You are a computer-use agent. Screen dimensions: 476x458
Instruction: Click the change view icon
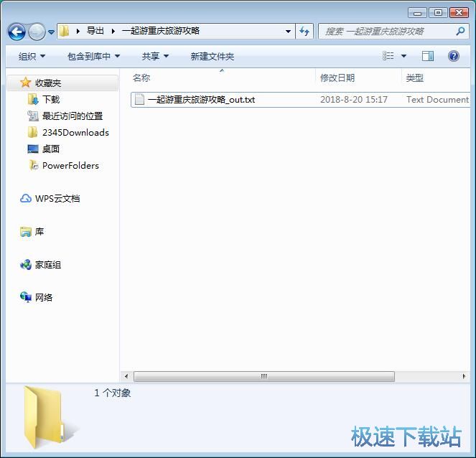pos(388,56)
